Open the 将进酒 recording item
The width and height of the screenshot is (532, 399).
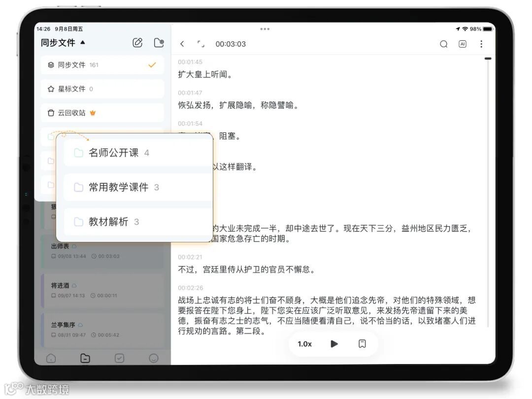pyautogui.click(x=103, y=291)
